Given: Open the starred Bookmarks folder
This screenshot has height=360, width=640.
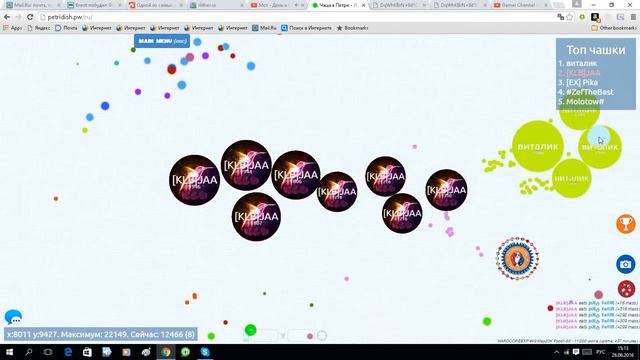Looking at the screenshot, I should 352,28.
